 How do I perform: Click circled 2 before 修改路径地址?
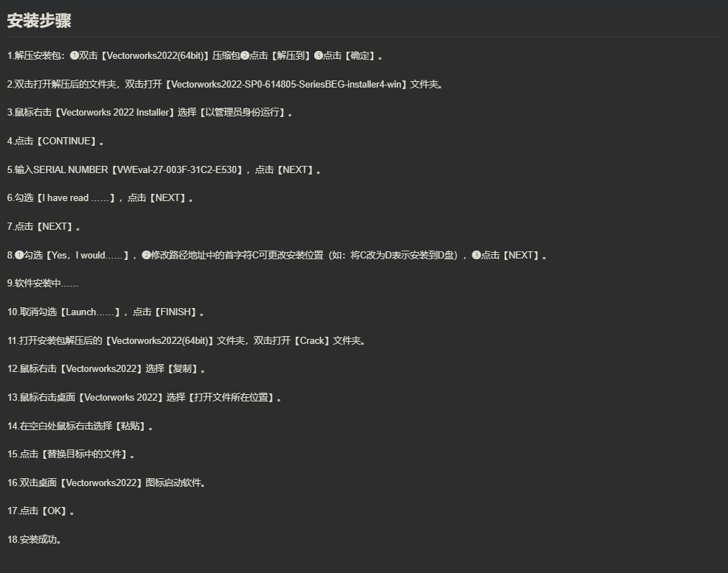click(x=147, y=255)
